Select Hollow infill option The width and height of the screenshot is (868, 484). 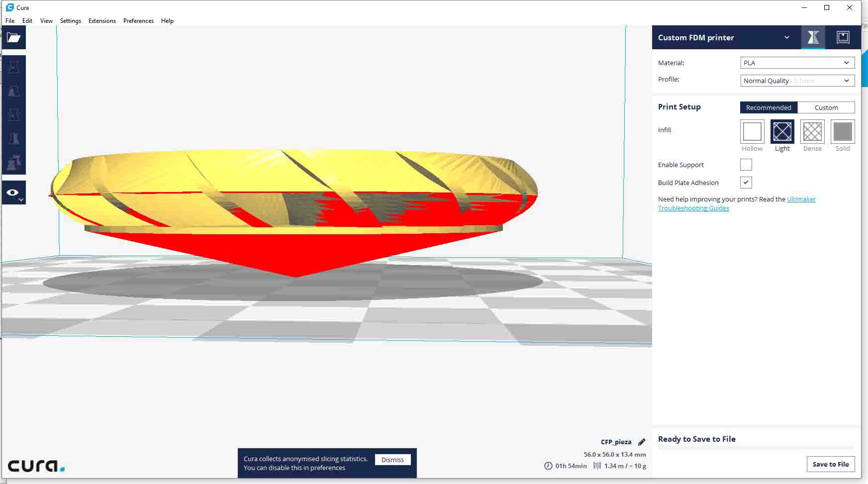[x=752, y=132]
